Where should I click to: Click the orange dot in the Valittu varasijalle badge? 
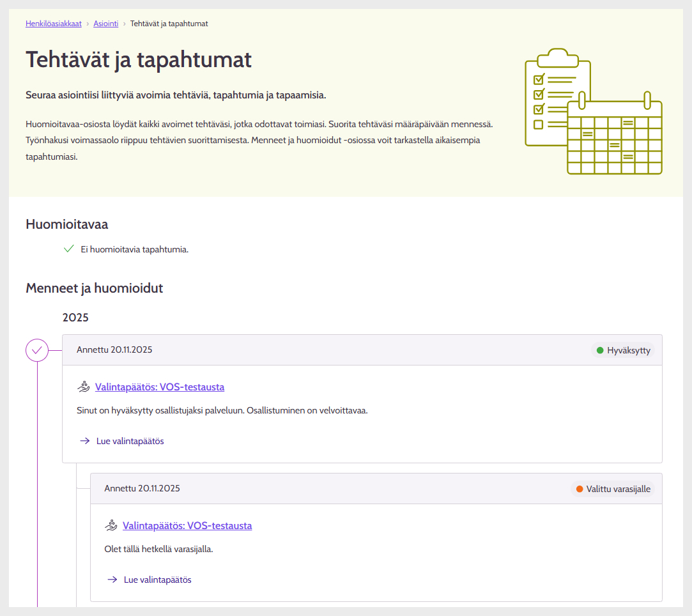tap(580, 489)
